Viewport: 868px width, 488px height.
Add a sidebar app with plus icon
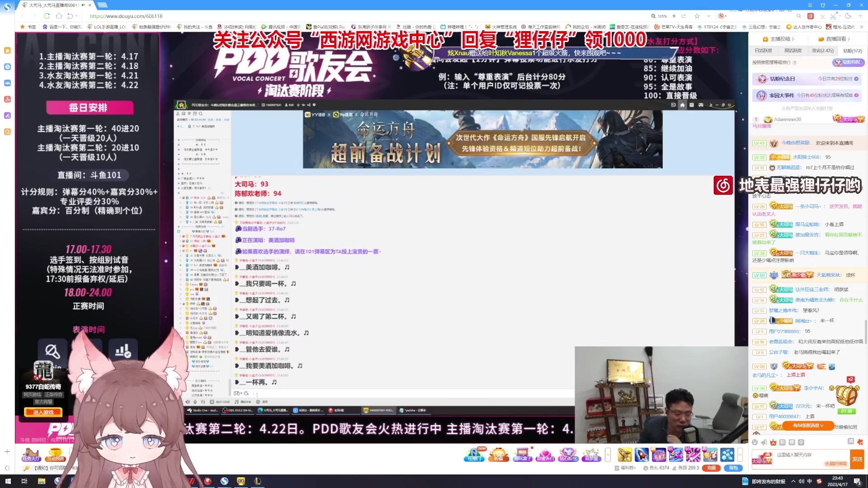(x=7, y=451)
